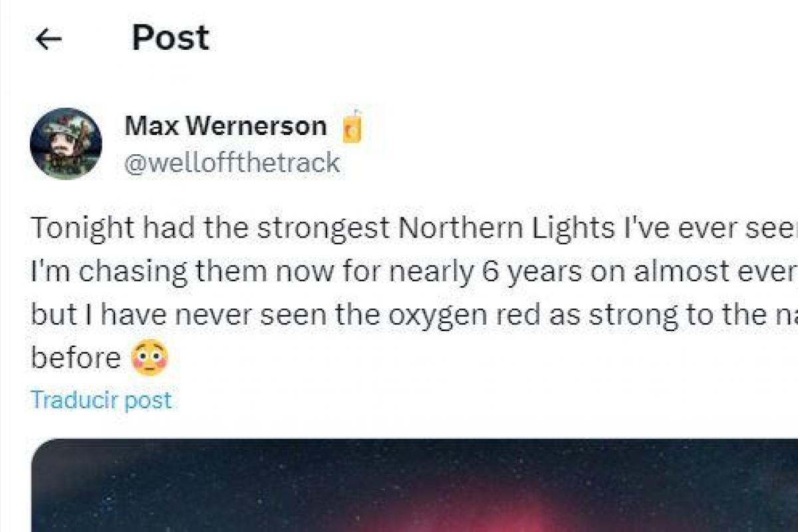
Task: Click the back arrow icon
Action: [49, 39]
